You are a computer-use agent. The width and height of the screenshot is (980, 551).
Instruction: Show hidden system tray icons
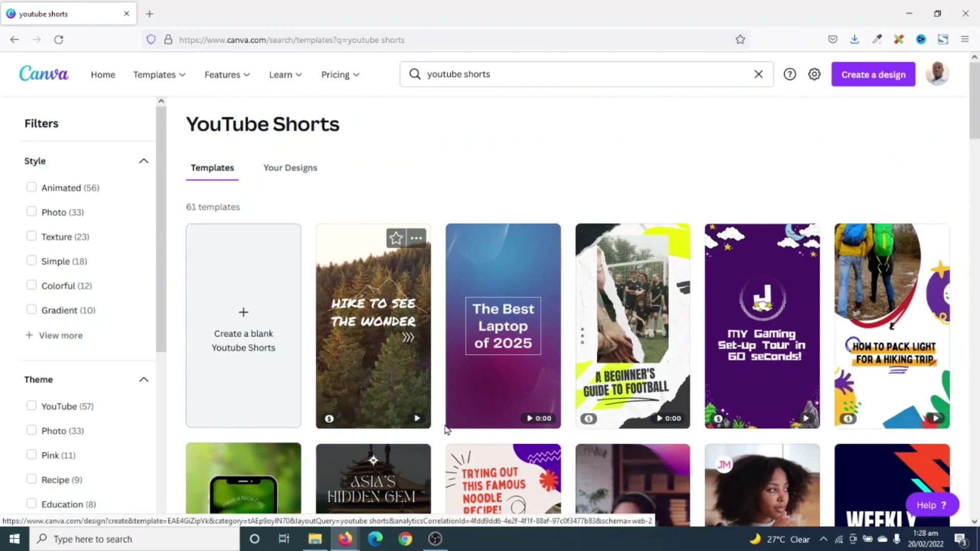(823, 539)
